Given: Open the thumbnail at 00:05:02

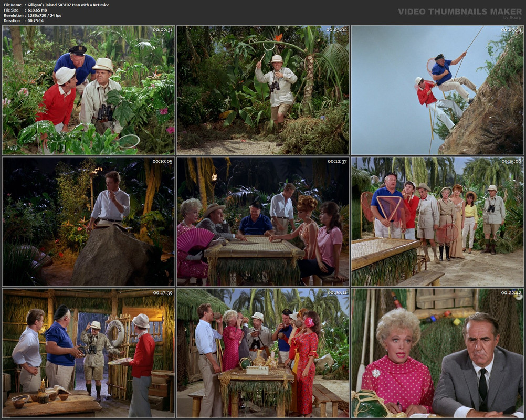Looking at the screenshot, I should pyautogui.click(x=263, y=90).
